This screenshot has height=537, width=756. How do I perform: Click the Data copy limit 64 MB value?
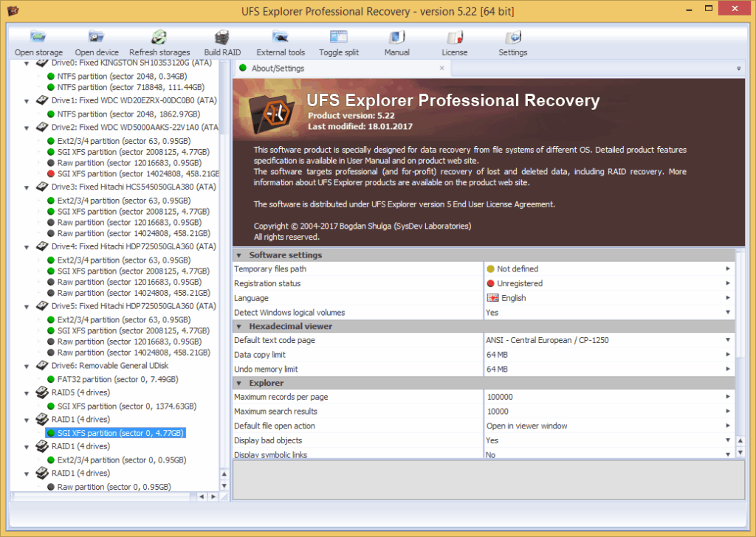point(497,355)
